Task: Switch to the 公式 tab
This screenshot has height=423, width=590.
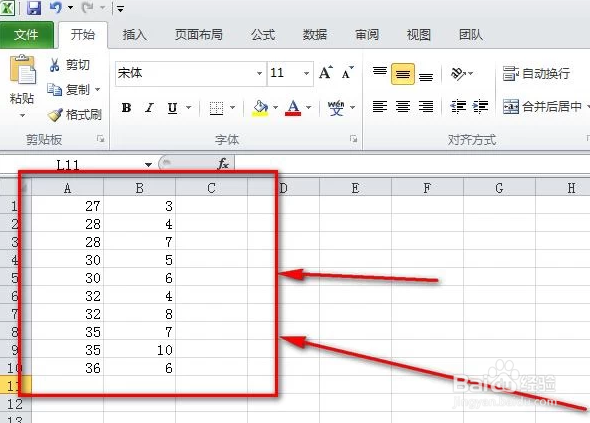Action: click(263, 35)
